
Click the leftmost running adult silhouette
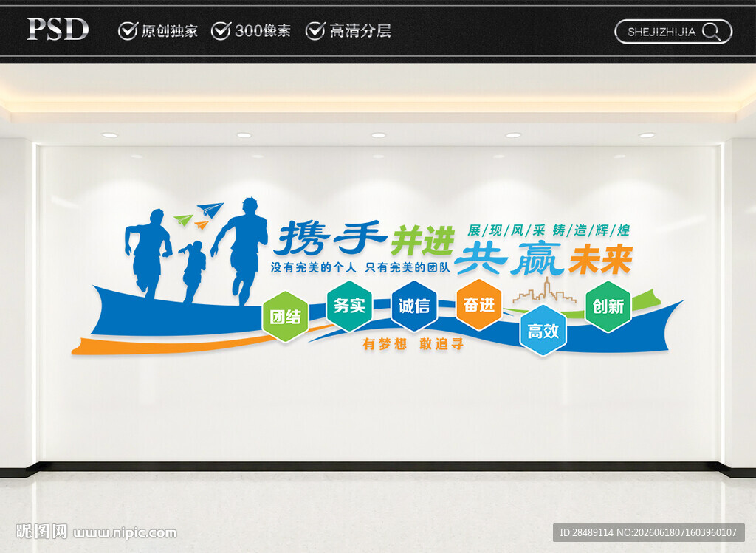pos(148,253)
